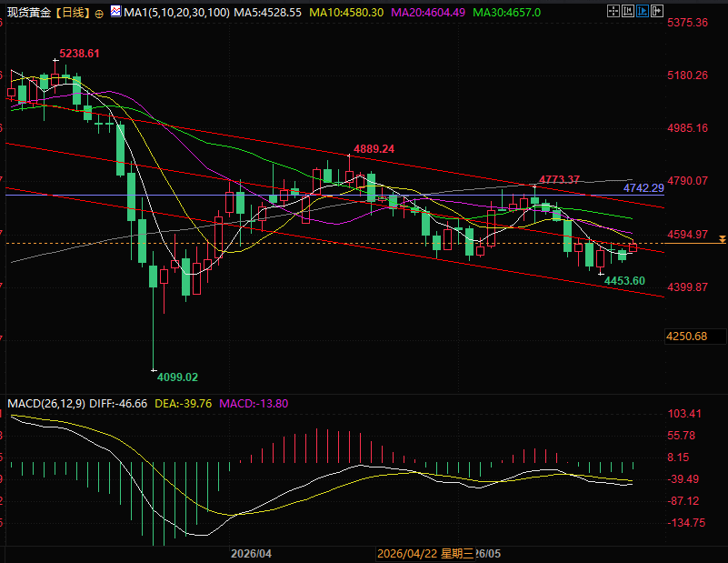The height and width of the screenshot is (563, 728).
Task: Click the 4453.60 low label
Action: click(x=624, y=280)
